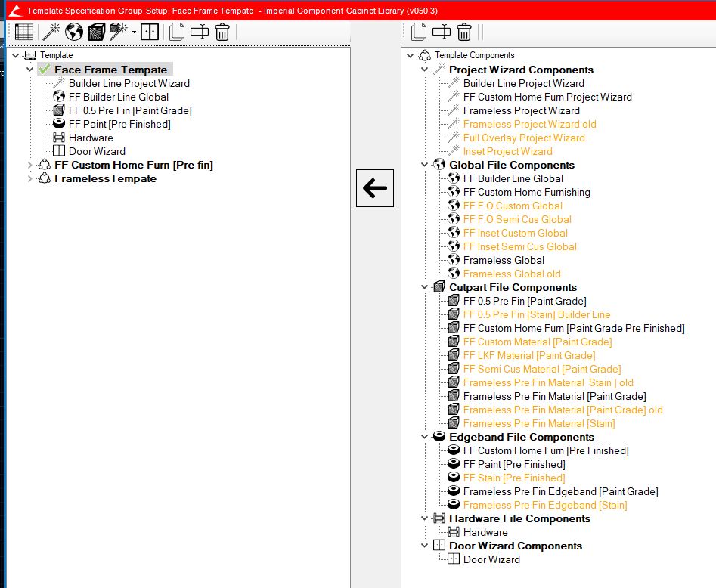This screenshot has width=716, height=588.
Task: Click the Edgeband File Components roll icon
Action: click(439, 436)
